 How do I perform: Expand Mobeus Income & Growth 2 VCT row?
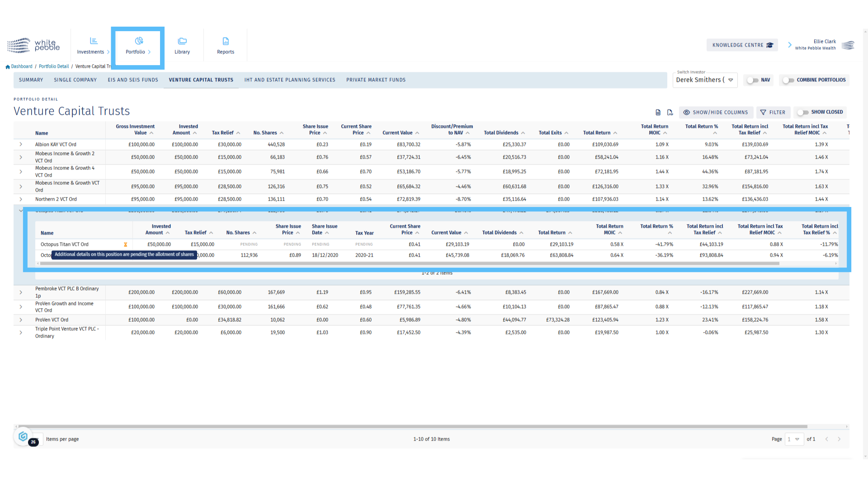point(21,157)
